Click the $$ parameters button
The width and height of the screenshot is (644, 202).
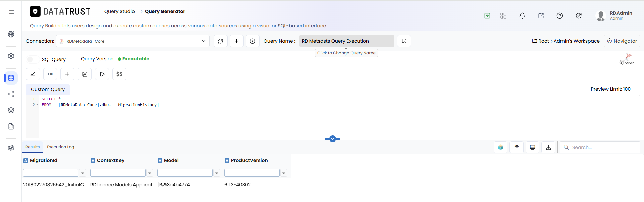[x=119, y=74]
